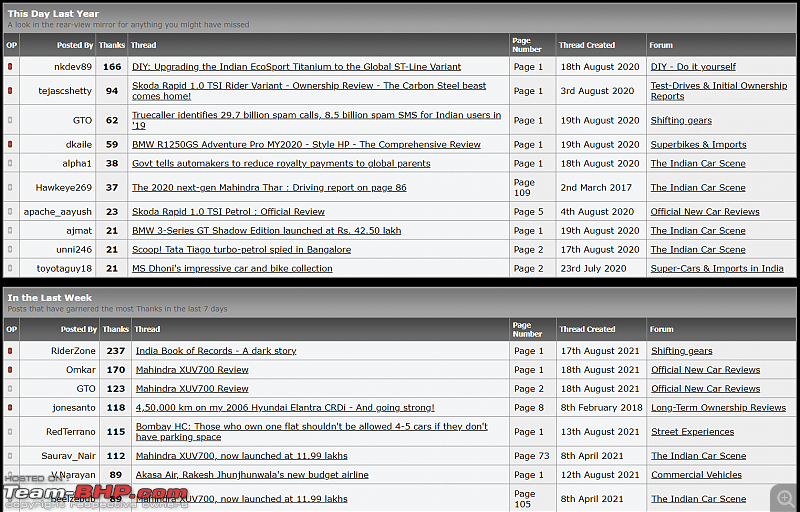The image size is (800, 512).
Task: Click the red OP marker beside dkaile
Action: 10,144
